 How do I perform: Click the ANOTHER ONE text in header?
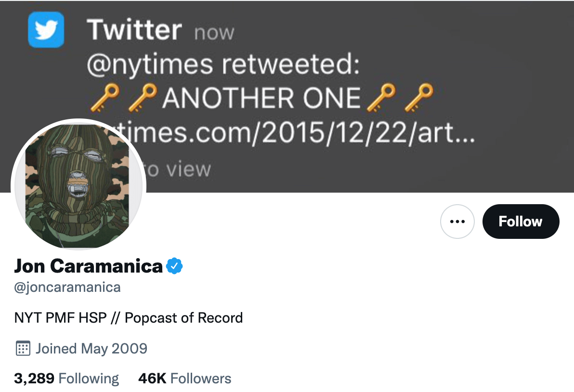point(261,98)
